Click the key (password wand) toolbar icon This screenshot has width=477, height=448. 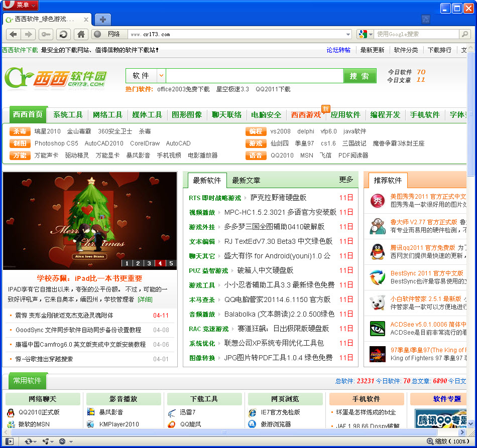pos(46,34)
